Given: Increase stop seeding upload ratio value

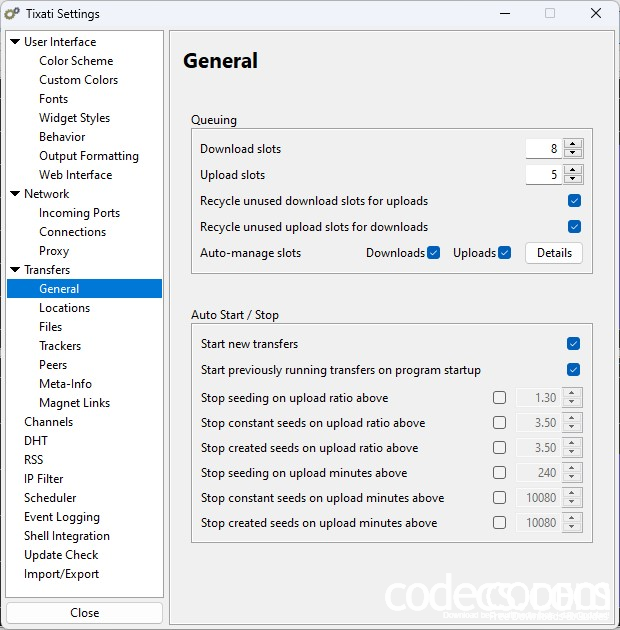Looking at the screenshot, I should point(572,393).
